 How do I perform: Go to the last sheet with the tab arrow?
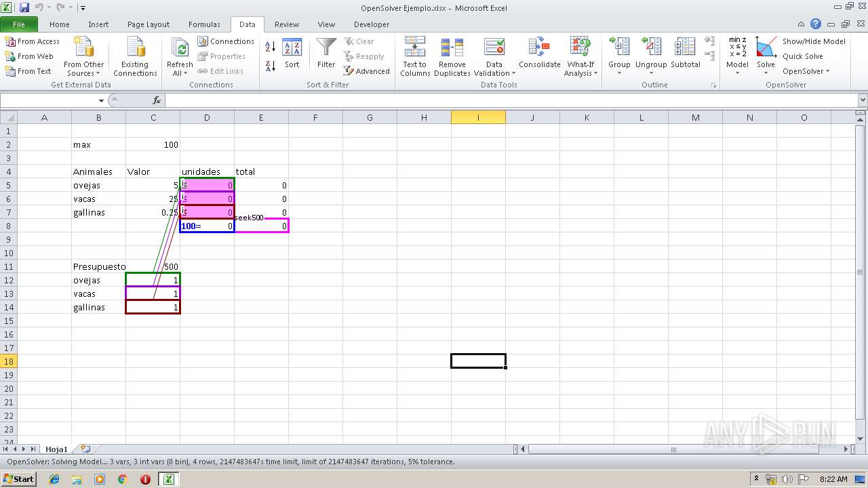33,449
